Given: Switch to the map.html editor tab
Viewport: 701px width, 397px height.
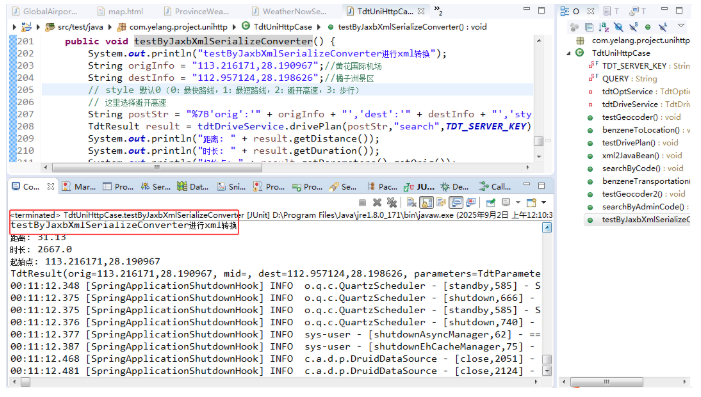Looking at the screenshot, I should tap(120, 11).
